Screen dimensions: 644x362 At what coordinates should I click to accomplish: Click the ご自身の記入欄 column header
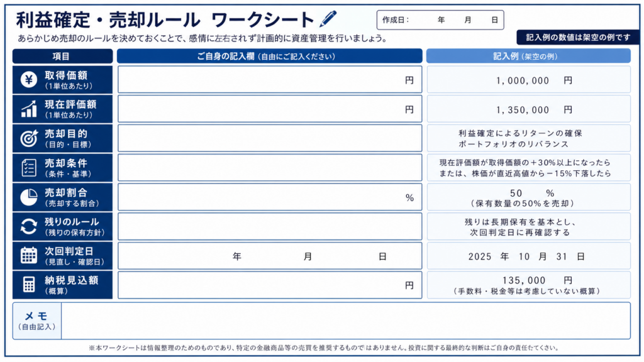point(269,56)
